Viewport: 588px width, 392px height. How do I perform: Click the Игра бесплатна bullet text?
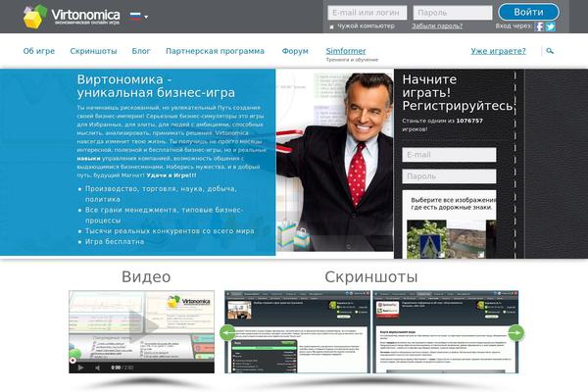pyautogui.click(x=115, y=242)
